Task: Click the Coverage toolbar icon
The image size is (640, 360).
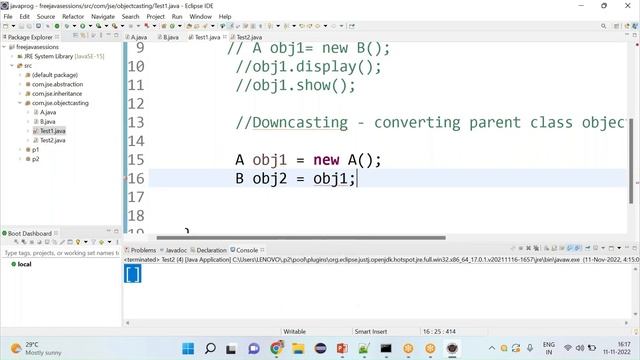Action: (98, 26)
